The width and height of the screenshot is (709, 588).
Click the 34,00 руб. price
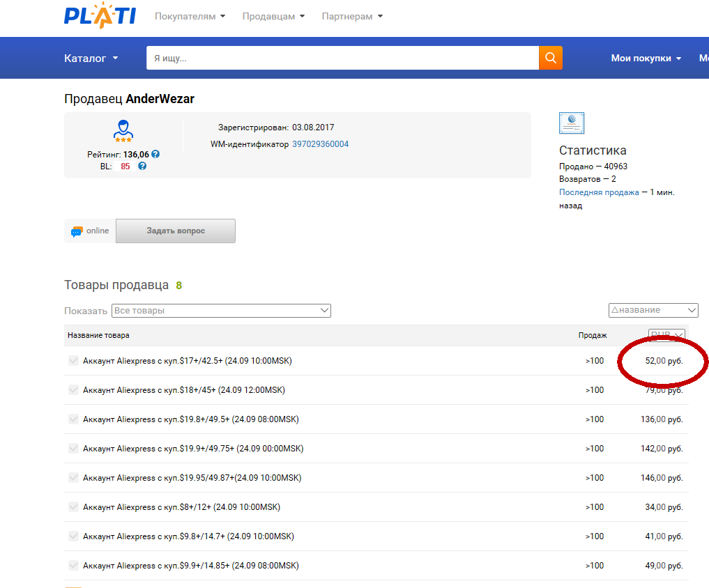(664, 507)
